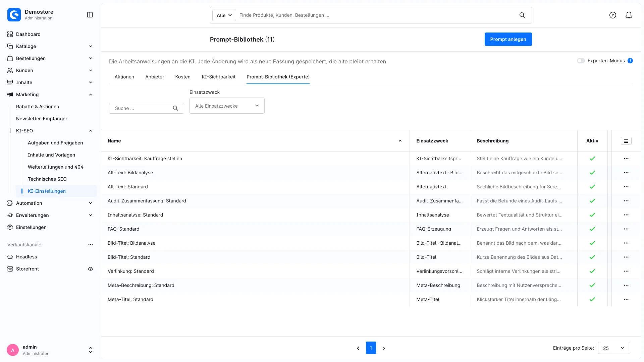
Task: Click the Experten-Modus help question mark
Action: pos(630,61)
